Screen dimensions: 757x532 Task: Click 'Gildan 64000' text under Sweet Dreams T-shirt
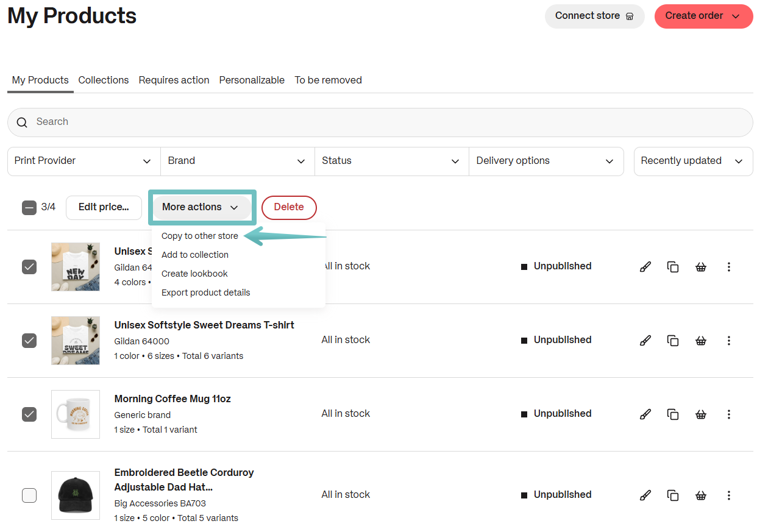tap(141, 341)
